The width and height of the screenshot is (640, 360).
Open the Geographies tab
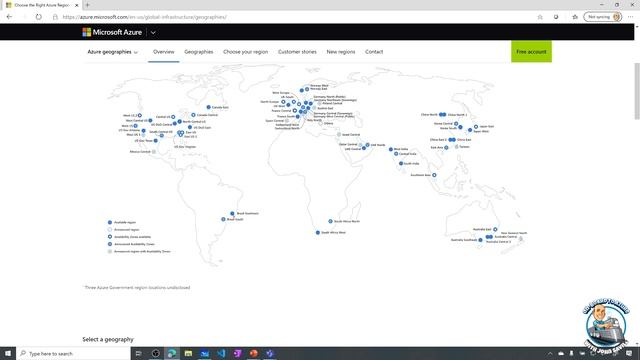199,52
